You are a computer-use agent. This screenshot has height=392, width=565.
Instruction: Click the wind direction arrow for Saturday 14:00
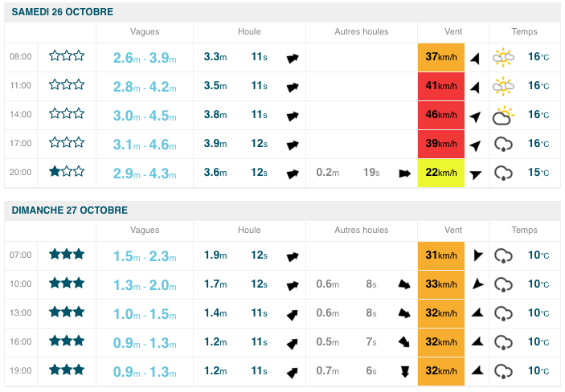[476, 116]
